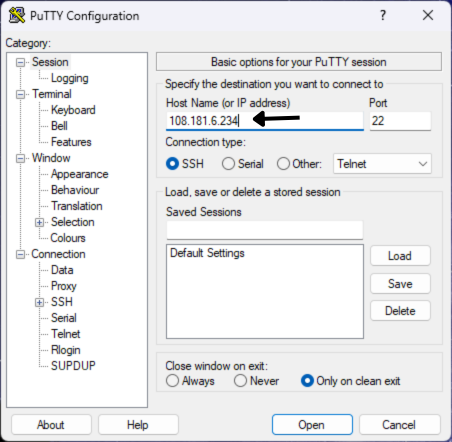The image size is (452, 442).
Task: Click the Delete session button
Action: pos(400,311)
